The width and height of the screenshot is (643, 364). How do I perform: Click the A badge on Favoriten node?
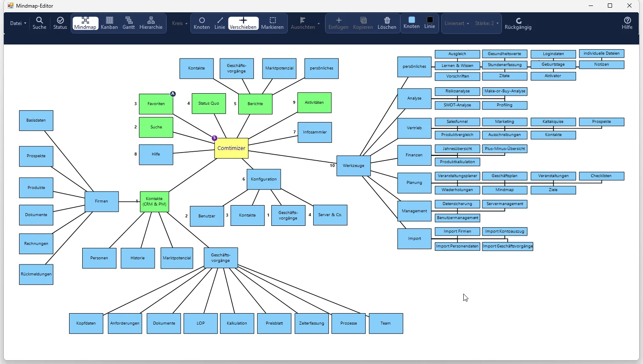173,94
